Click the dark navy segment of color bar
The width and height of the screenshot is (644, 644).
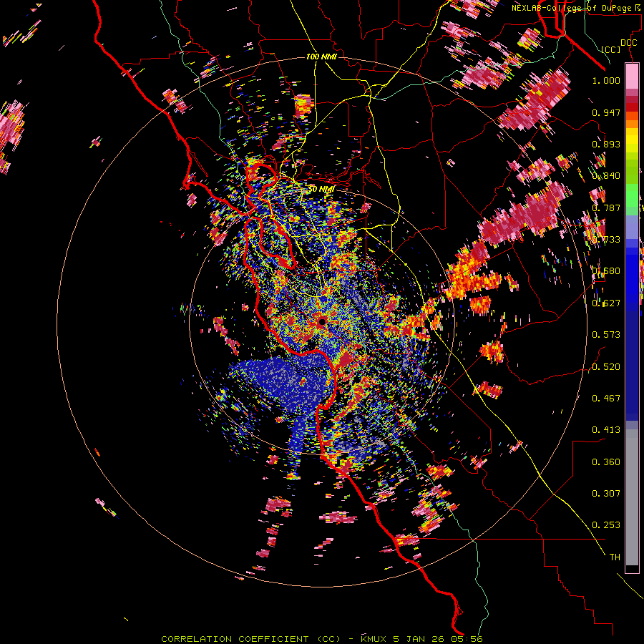(x=632, y=361)
